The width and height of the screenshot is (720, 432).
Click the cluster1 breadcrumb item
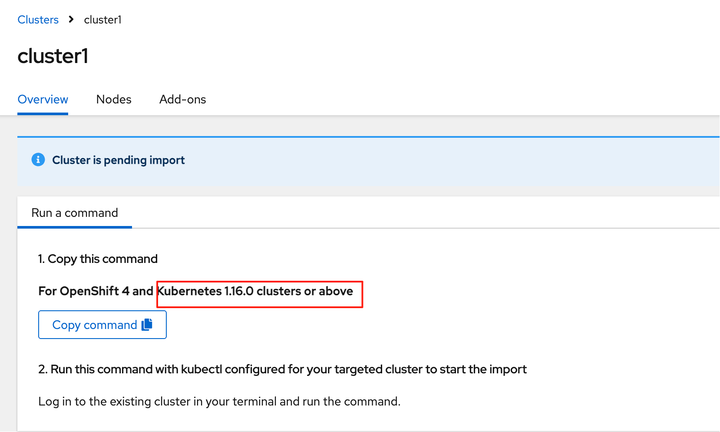point(103,20)
